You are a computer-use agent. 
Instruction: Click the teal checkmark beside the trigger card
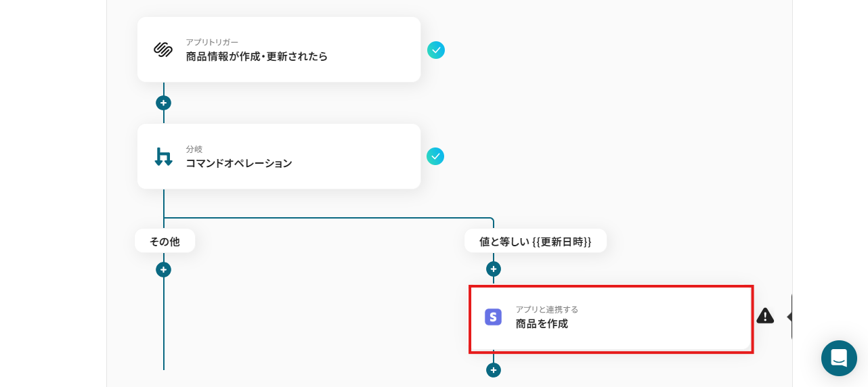[436, 50]
